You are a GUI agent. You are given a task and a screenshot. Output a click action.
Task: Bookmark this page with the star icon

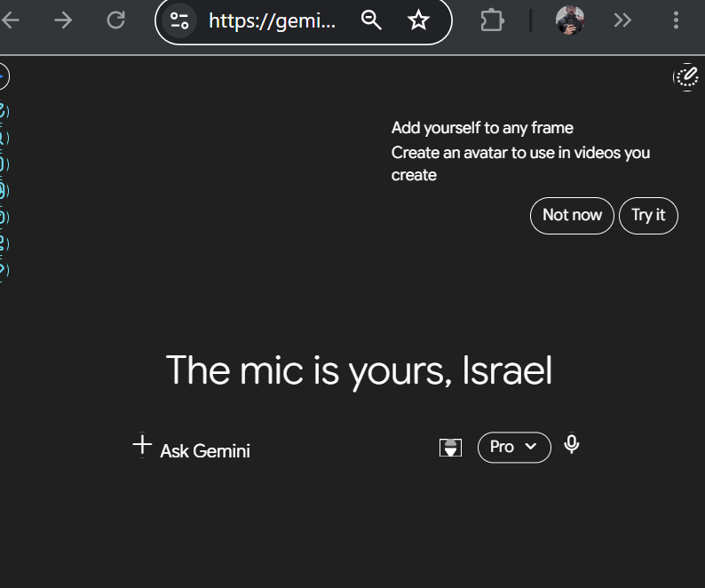coord(418,20)
